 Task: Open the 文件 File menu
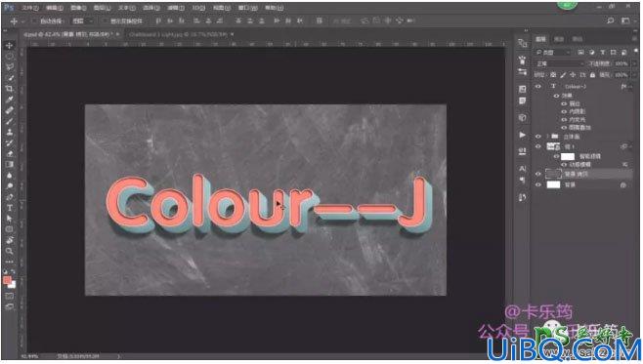coord(30,8)
